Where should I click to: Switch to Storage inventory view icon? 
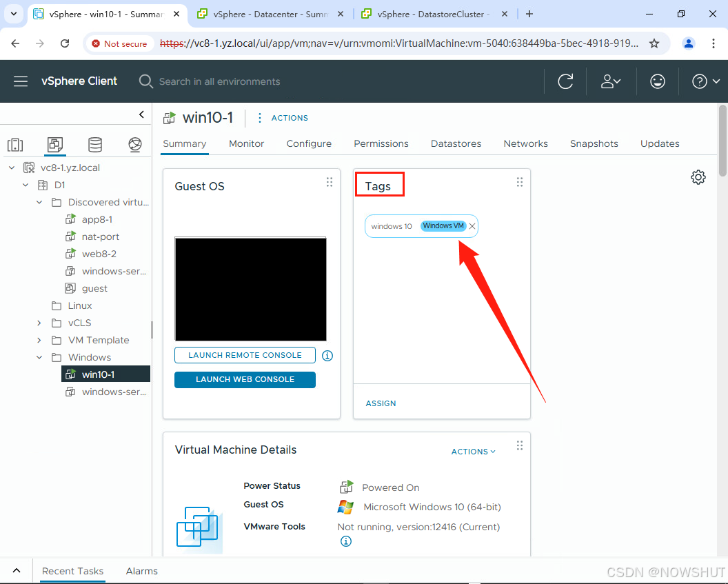pyautogui.click(x=95, y=145)
